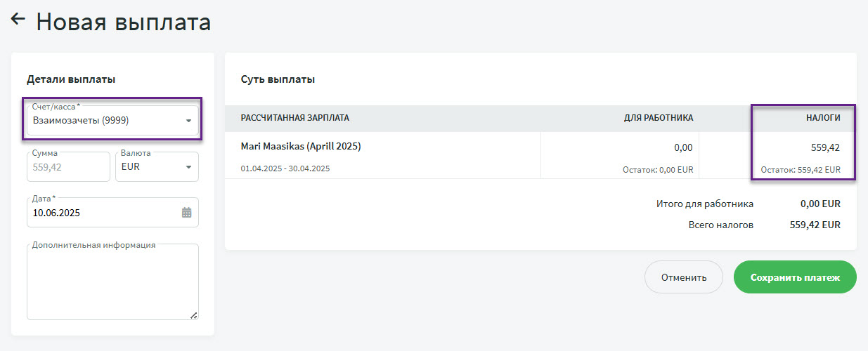
Task: Click the Остаток: 0,00 EUR text
Action: 658,169
